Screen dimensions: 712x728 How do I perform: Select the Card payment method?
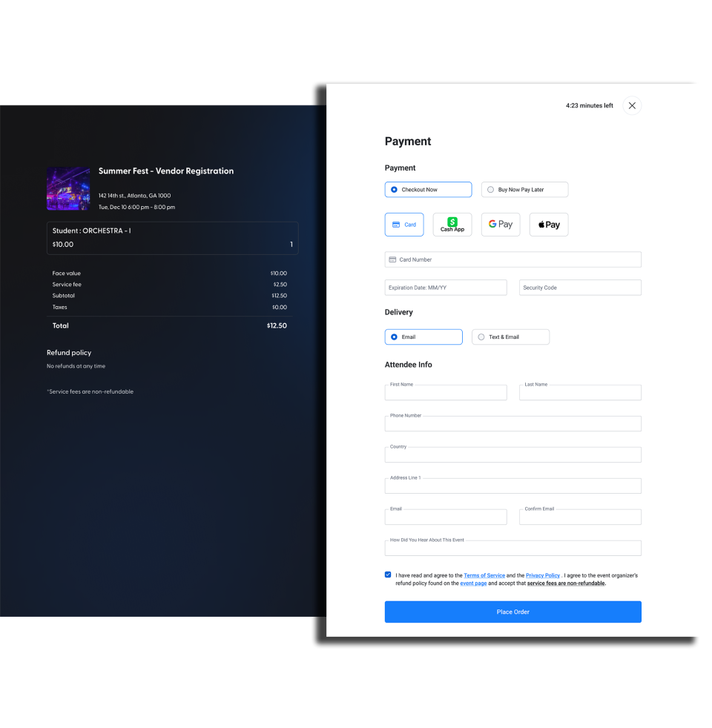(x=403, y=225)
